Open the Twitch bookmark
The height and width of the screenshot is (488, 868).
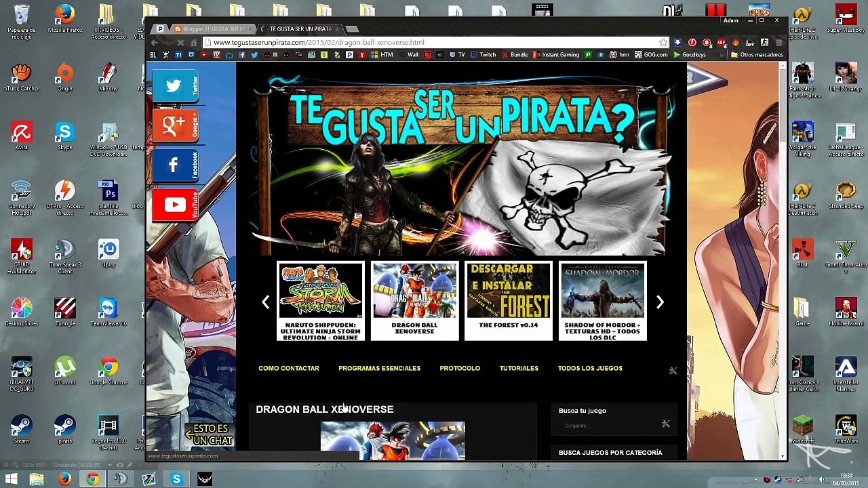coord(483,55)
